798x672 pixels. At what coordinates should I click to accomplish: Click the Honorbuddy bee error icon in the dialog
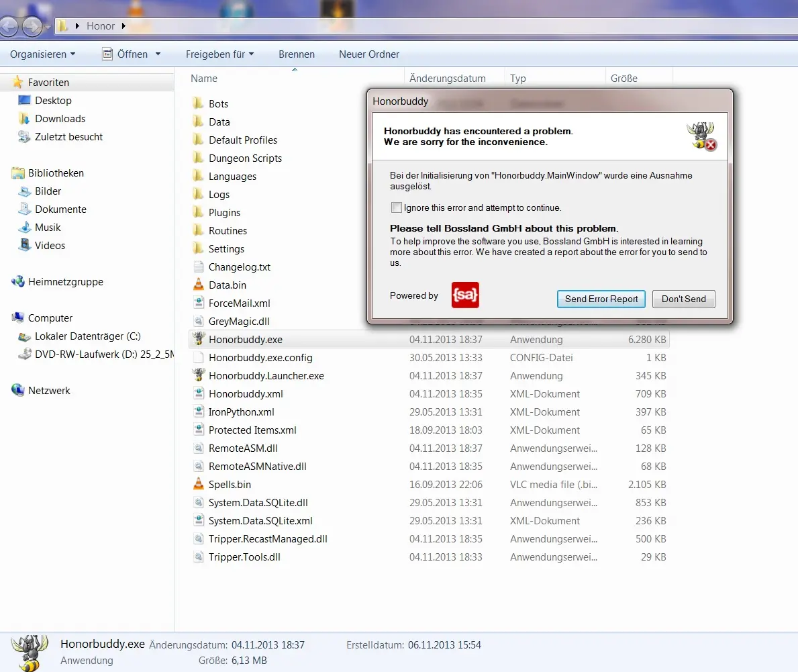click(x=702, y=136)
